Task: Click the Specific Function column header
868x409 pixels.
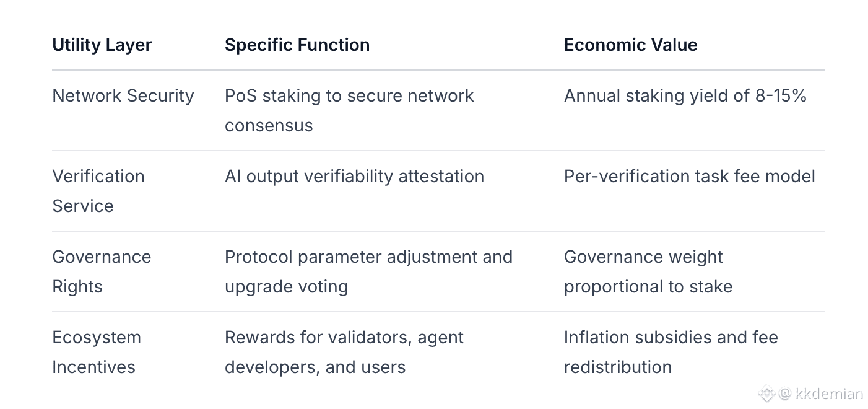Action: pos(297,45)
